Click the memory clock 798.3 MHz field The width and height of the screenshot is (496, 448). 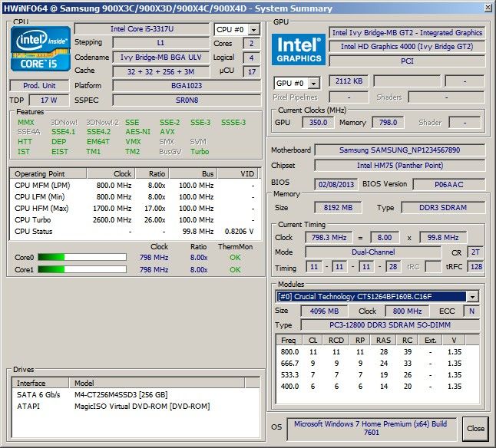tap(329, 238)
